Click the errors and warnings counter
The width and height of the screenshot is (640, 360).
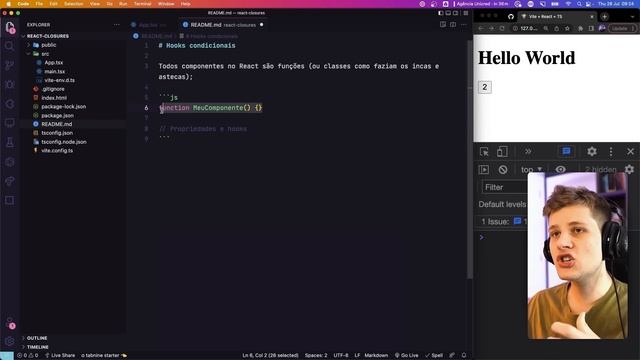(27, 356)
